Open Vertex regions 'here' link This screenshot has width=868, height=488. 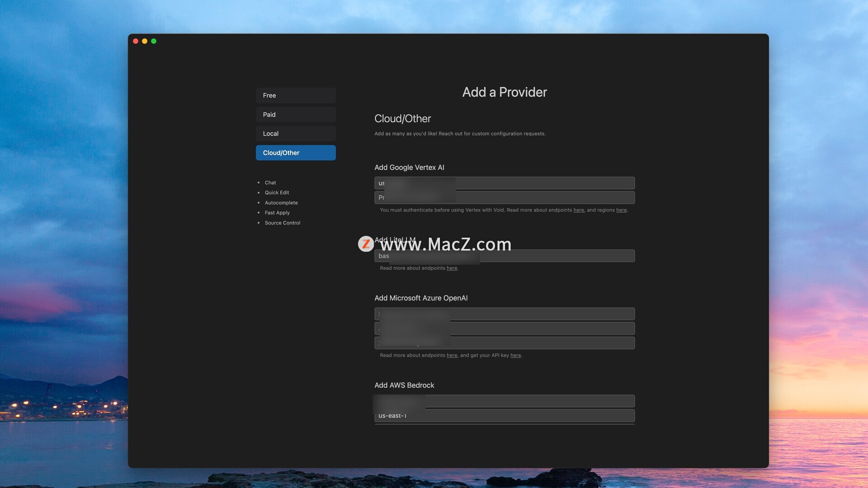point(622,210)
